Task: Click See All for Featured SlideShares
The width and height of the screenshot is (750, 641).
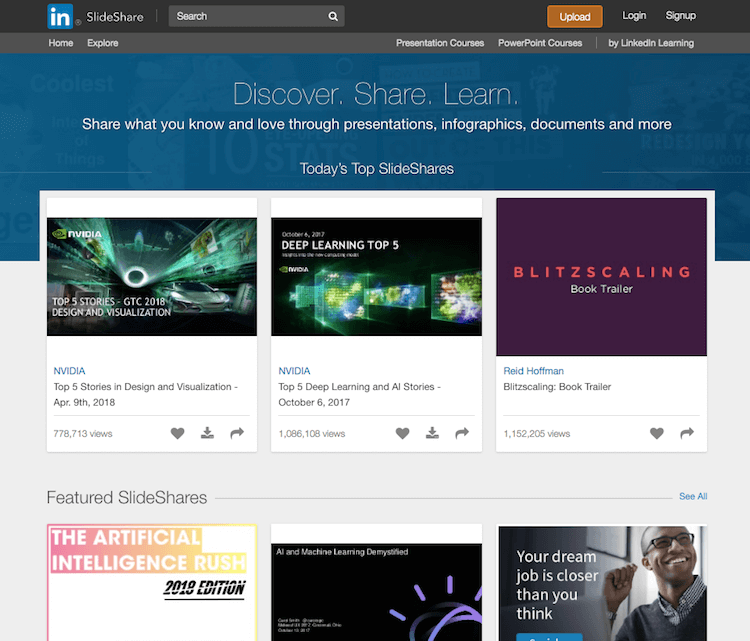Action: [x=693, y=497]
